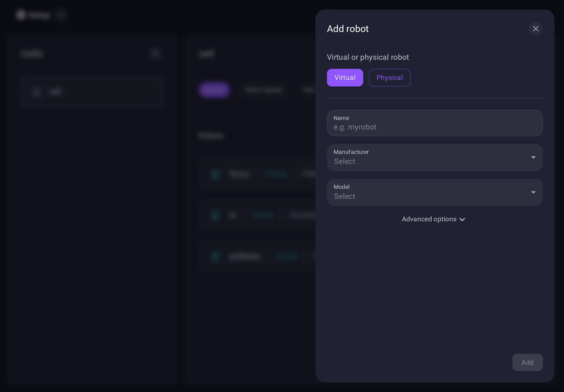Select the Virtual robot type
This screenshot has width=564, height=392.
tap(345, 78)
